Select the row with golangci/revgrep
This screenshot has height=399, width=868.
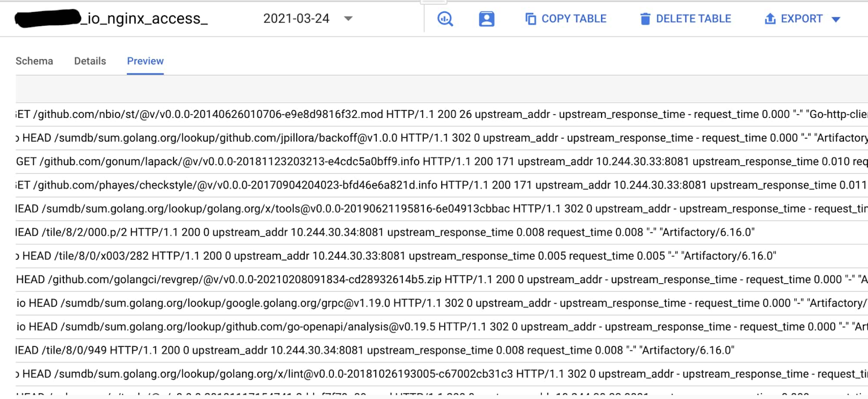[x=442, y=279]
